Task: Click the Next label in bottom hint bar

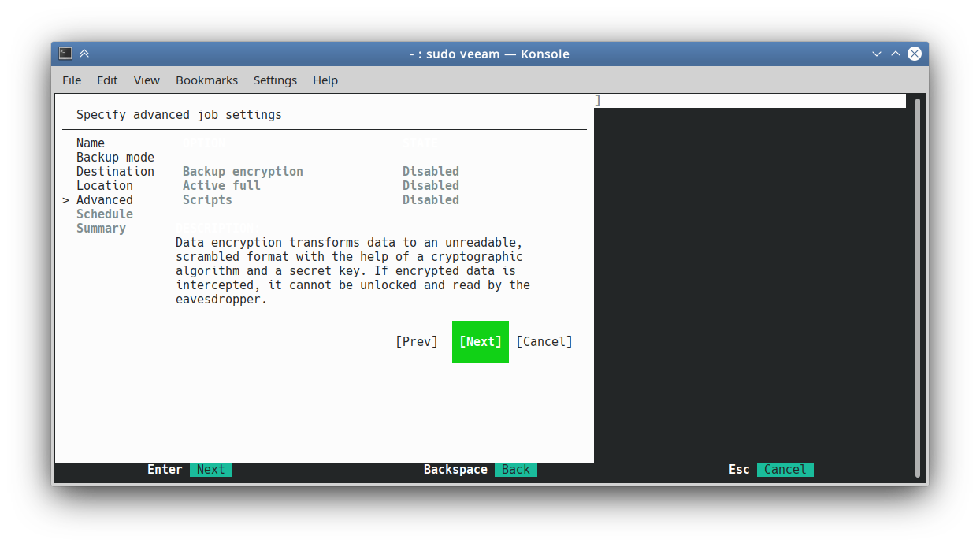Action: coord(210,470)
